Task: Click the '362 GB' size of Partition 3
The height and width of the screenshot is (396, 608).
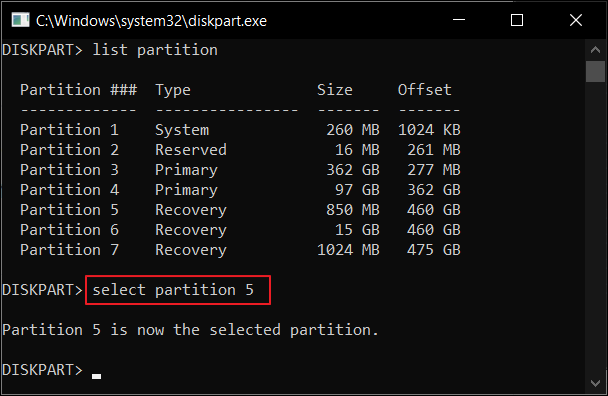Action: (x=353, y=170)
